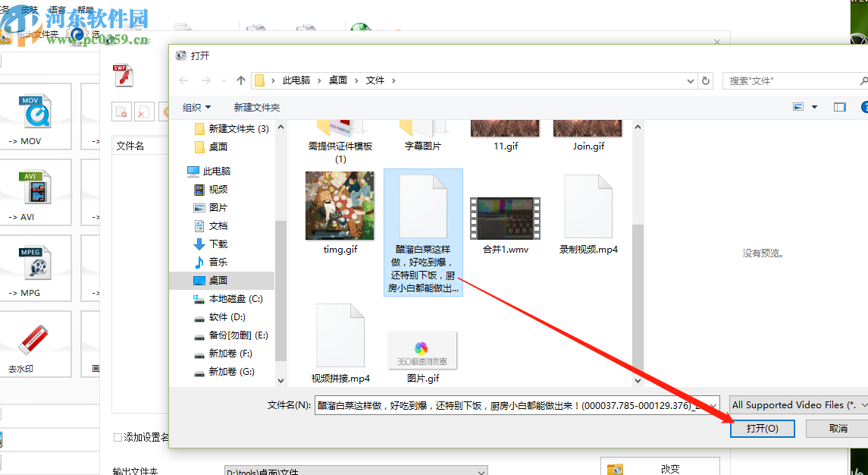Navigate forward in the open dialog
868x475 pixels.
tap(206, 80)
